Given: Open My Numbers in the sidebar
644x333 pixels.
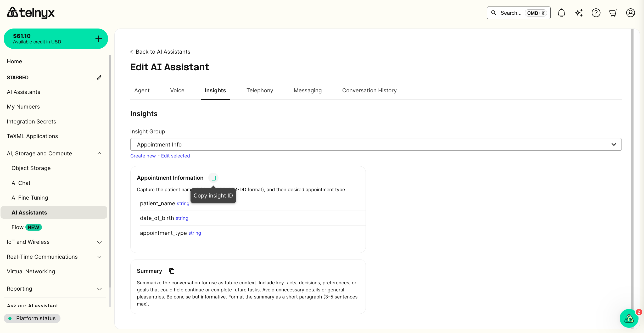Looking at the screenshot, I should coord(23,107).
